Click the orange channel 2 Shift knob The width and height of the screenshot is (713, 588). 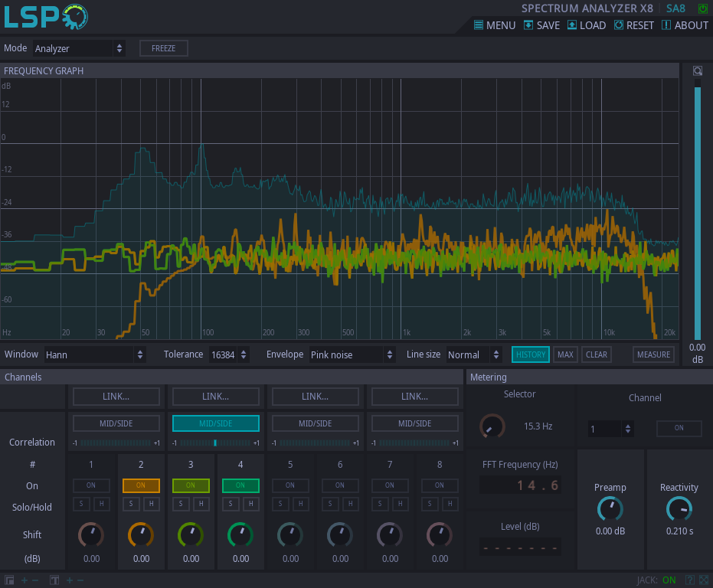click(x=141, y=535)
